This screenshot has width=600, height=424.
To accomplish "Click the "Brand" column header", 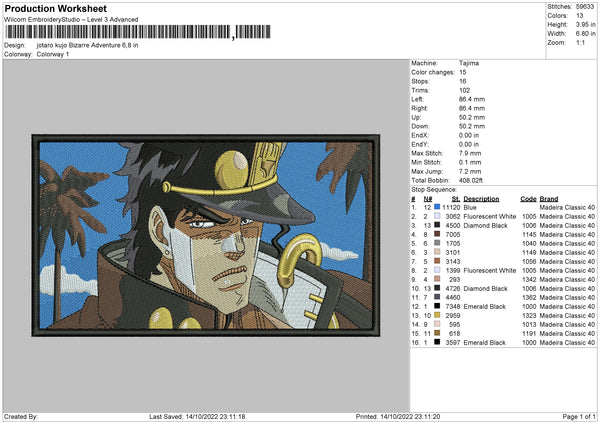I will click(x=549, y=199).
